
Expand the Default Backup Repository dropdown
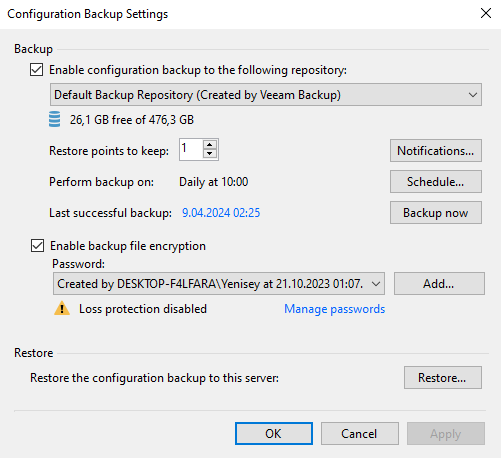266,95
